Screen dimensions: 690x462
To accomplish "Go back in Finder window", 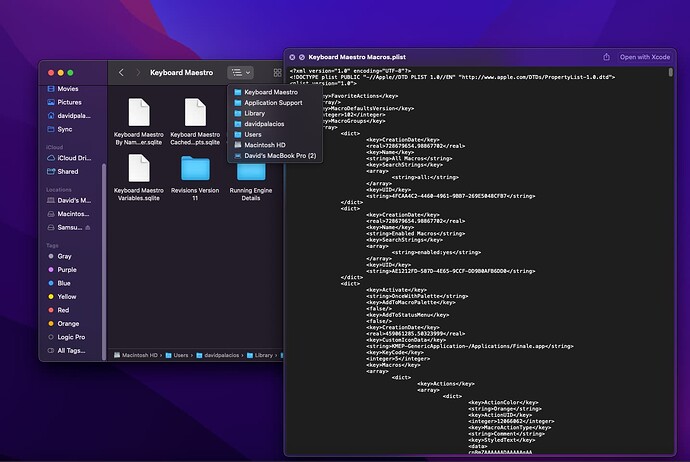I will tap(121, 73).
